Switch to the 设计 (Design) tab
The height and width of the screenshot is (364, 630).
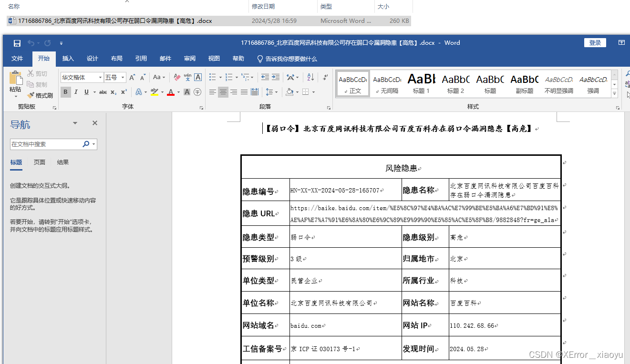point(93,59)
